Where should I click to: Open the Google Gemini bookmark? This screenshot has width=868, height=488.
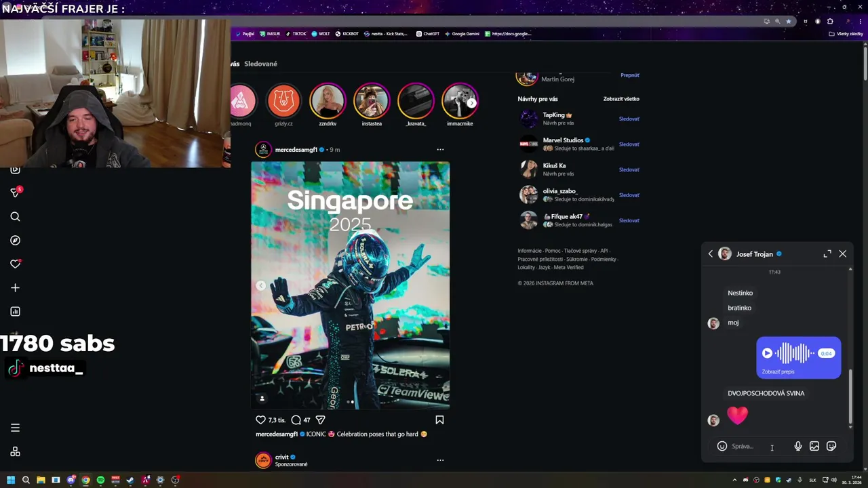(x=462, y=33)
